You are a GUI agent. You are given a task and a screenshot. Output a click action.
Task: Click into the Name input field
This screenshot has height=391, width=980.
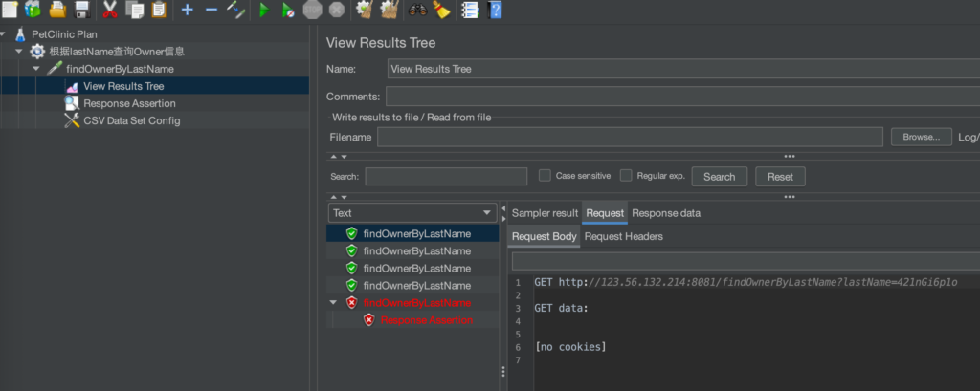683,69
